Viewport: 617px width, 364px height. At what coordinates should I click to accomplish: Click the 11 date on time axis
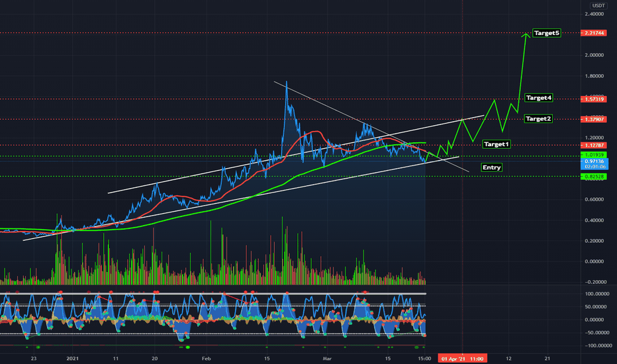pyautogui.click(x=116, y=359)
